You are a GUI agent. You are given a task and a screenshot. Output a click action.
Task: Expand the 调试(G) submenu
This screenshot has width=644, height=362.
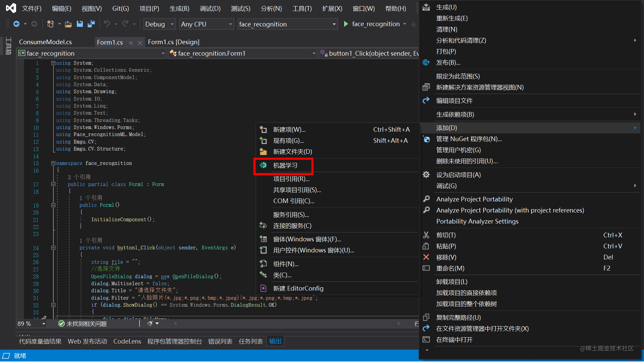click(530, 186)
